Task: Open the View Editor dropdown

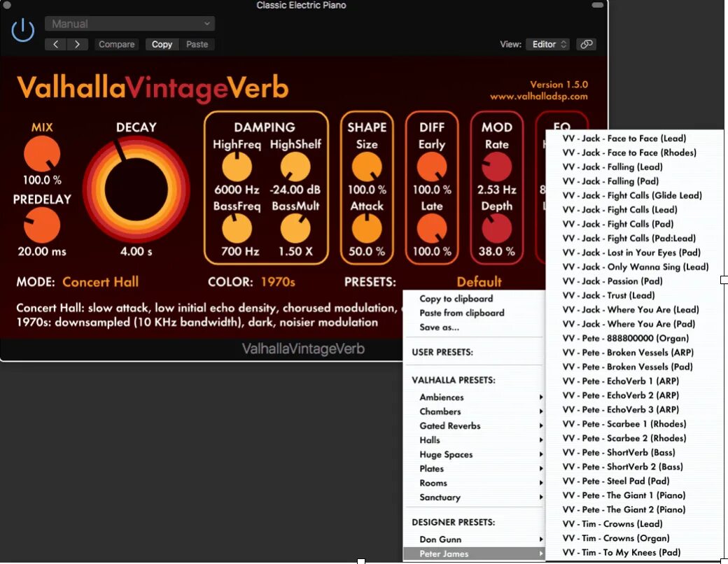Action: 548,44
